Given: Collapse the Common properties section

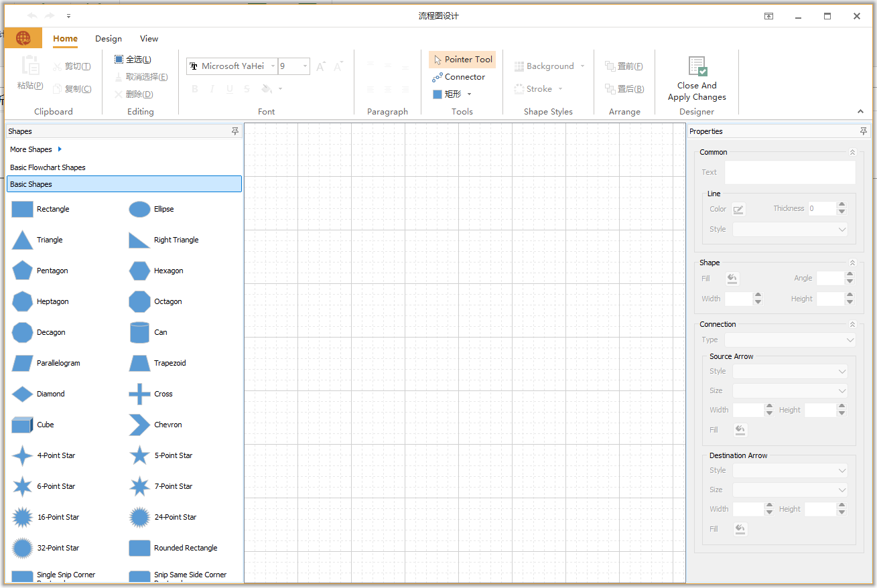Looking at the screenshot, I should [852, 153].
